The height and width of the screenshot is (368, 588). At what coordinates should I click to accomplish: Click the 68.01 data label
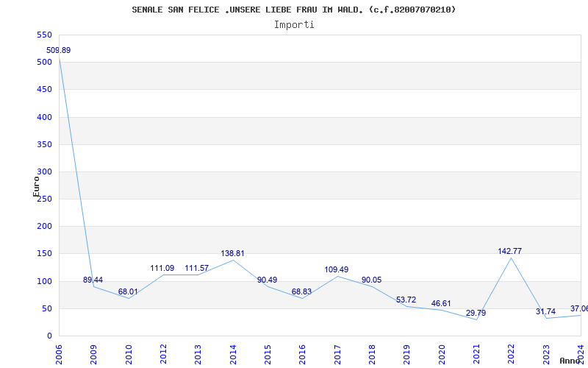click(x=128, y=291)
